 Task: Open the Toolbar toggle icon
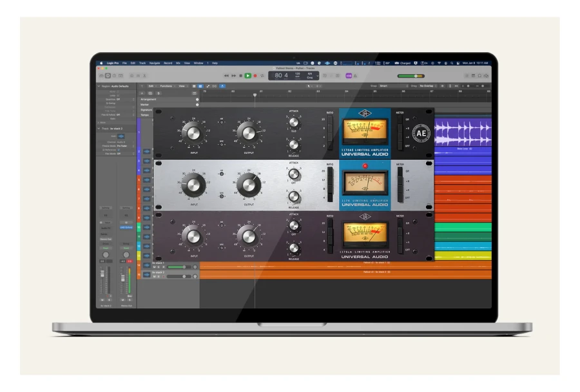(x=121, y=76)
